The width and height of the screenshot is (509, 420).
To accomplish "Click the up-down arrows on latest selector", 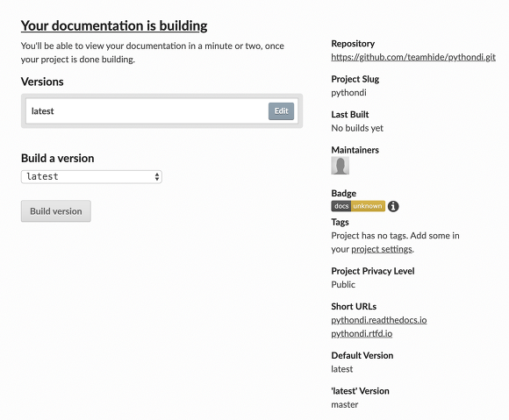I will click(157, 177).
